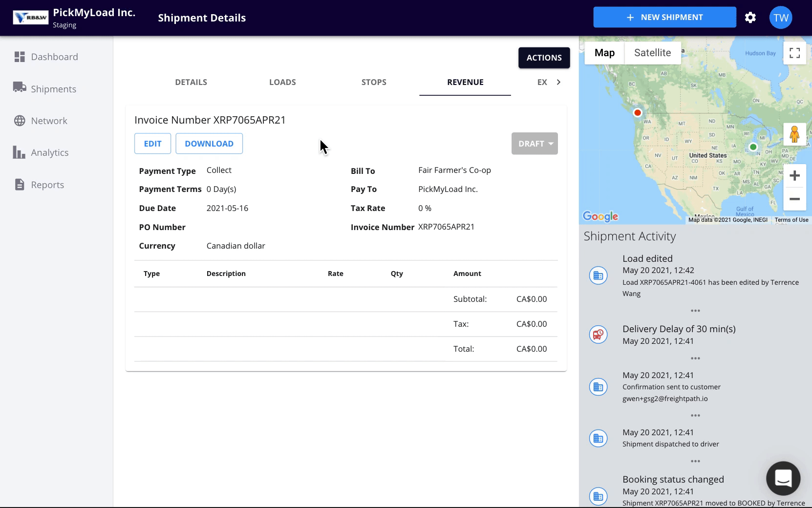Open settings gear icon in header
This screenshot has width=812, height=508.
pyautogui.click(x=750, y=18)
